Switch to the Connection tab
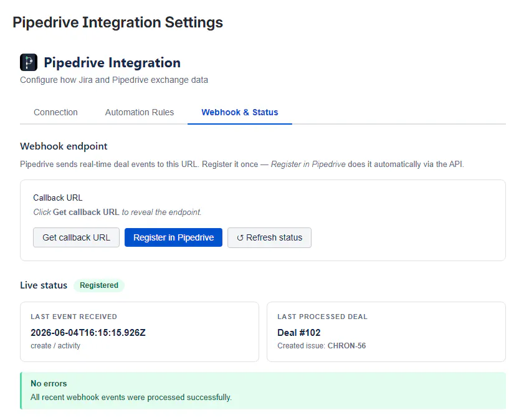Image resolution: width=529 pixels, height=420 pixels. (55, 112)
